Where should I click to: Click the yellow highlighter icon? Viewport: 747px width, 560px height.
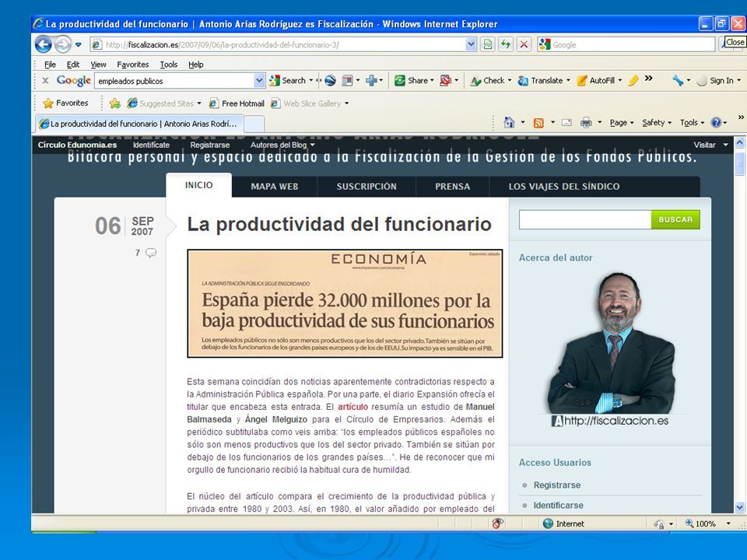point(633,80)
